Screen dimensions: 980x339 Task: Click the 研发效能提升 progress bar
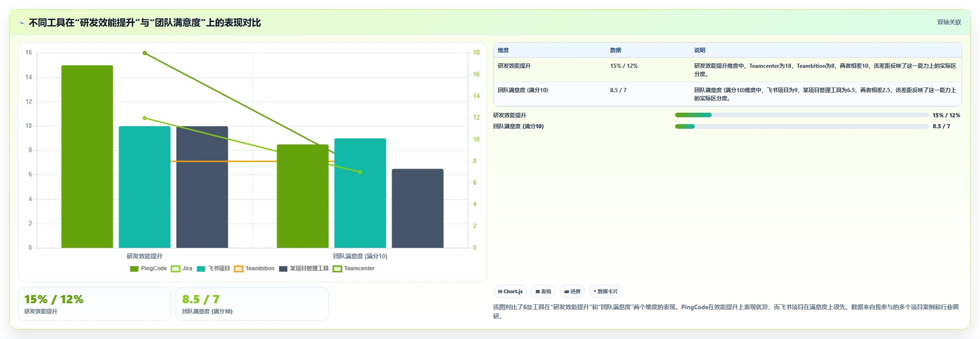click(802, 115)
